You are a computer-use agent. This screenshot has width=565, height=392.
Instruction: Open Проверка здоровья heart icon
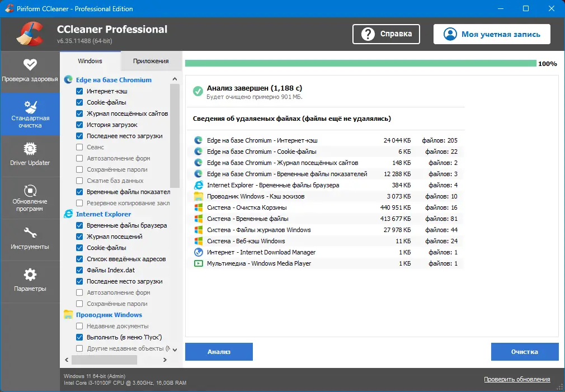tap(30, 64)
